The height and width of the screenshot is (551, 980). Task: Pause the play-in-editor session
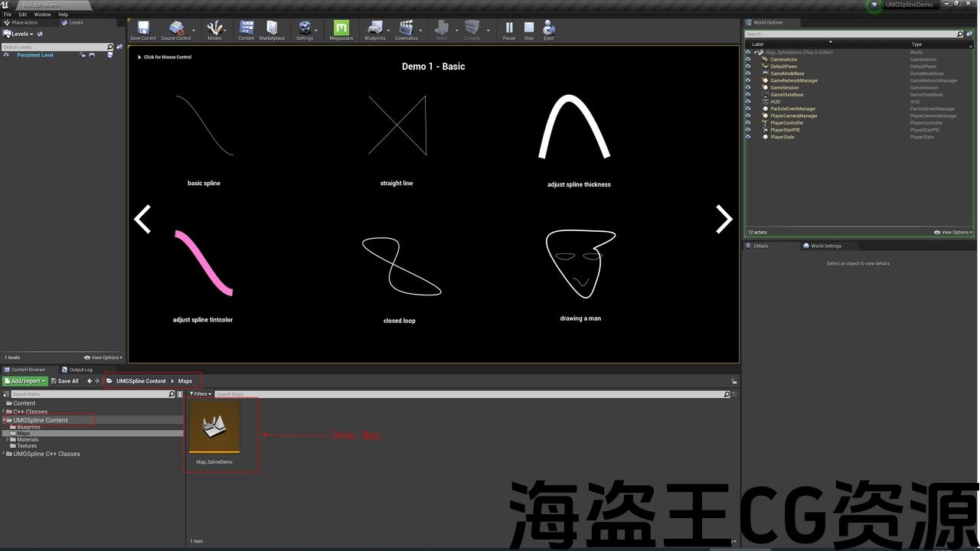[x=509, y=29]
